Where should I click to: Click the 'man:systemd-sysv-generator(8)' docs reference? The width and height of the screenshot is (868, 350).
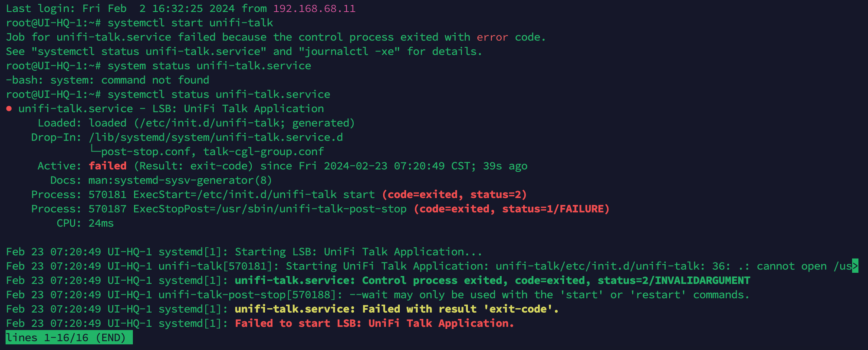180,180
